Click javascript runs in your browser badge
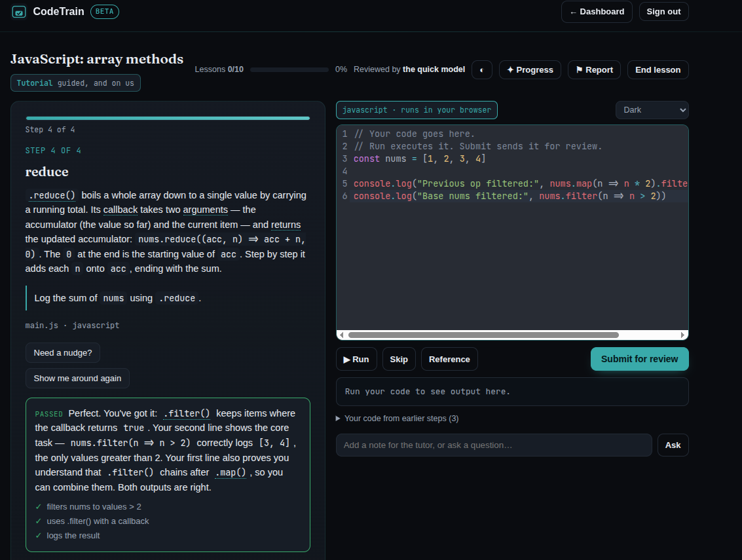Screen dimensions: 742x560 coord(417,110)
